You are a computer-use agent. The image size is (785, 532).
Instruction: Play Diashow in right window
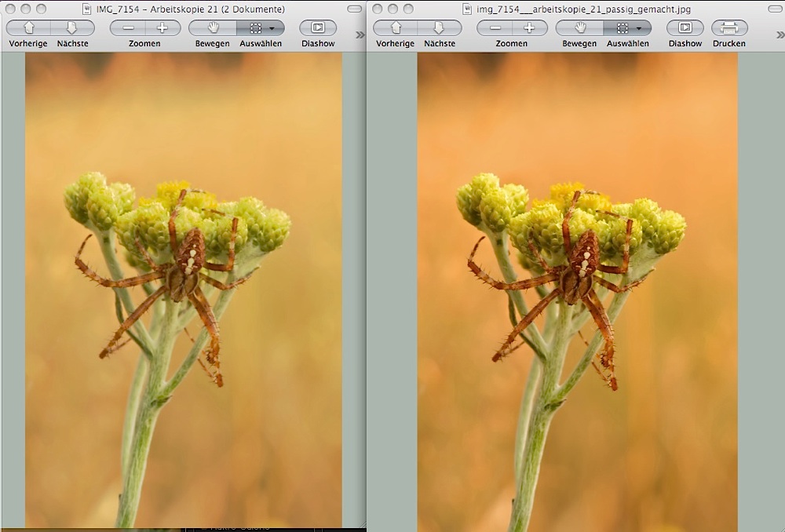[685, 27]
